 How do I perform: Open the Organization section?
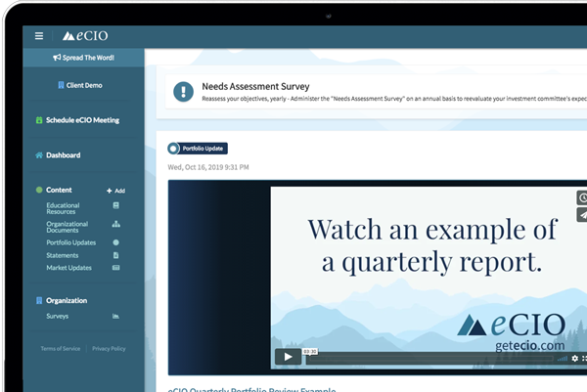tap(67, 300)
